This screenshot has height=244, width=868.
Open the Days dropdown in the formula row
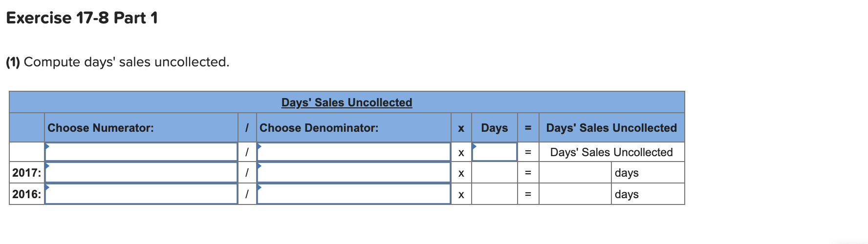point(494,152)
